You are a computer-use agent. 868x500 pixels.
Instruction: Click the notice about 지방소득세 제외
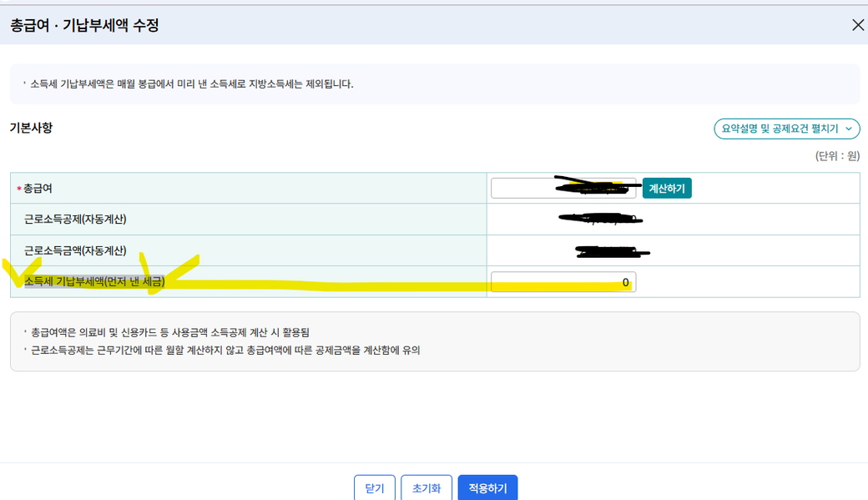tap(191, 84)
